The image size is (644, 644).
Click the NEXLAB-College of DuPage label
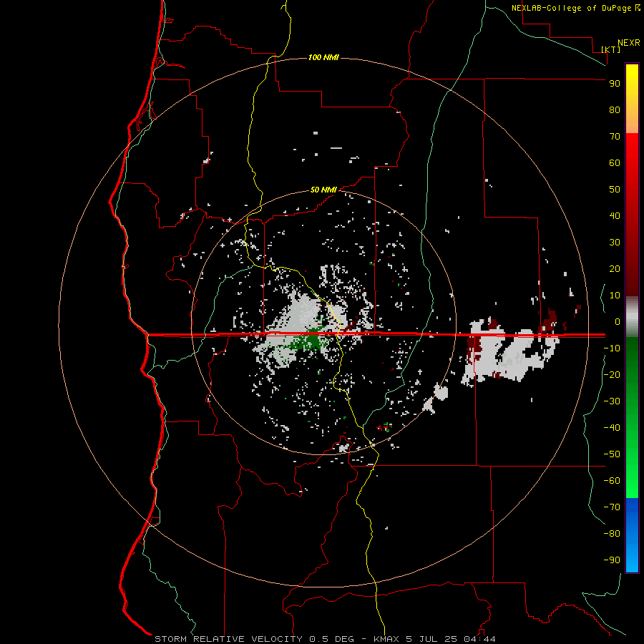coord(571,8)
